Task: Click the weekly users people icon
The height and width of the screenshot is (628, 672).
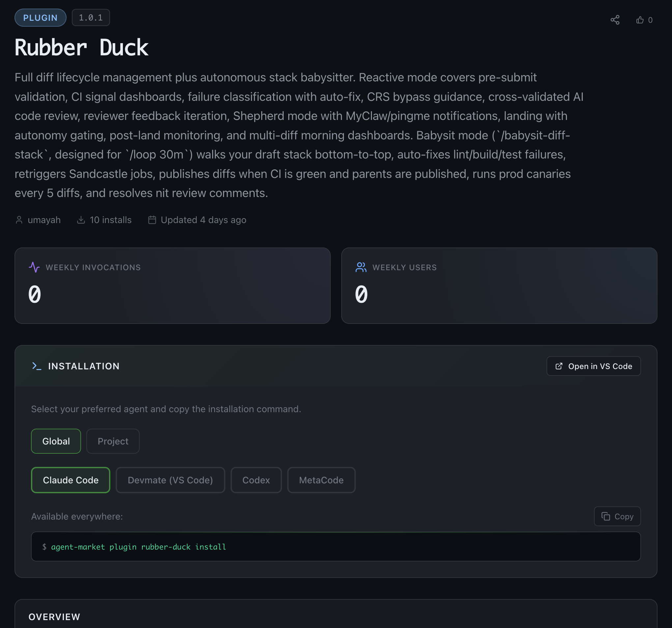Action: (x=361, y=267)
